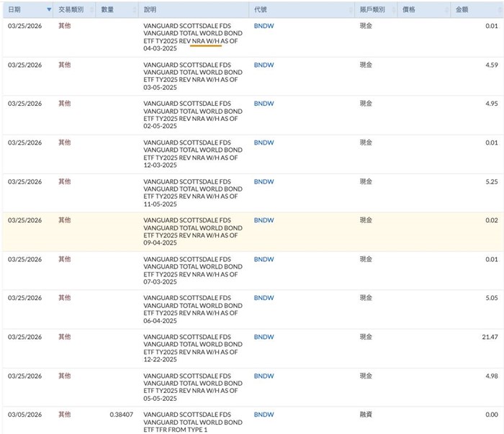This screenshot has height=434, width=504.
Task: Open BNDW link for the 02-05-2025 entry
Action: [264, 104]
